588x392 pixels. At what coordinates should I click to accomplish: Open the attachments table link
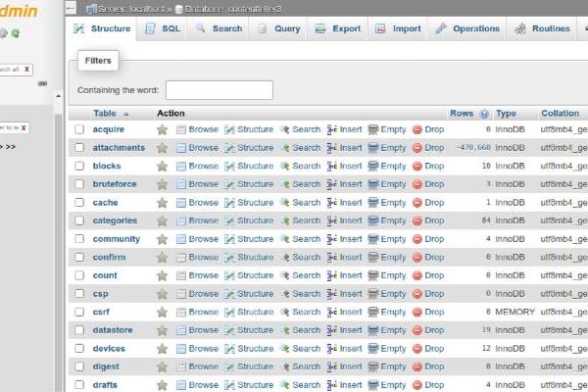(x=119, y=148)
